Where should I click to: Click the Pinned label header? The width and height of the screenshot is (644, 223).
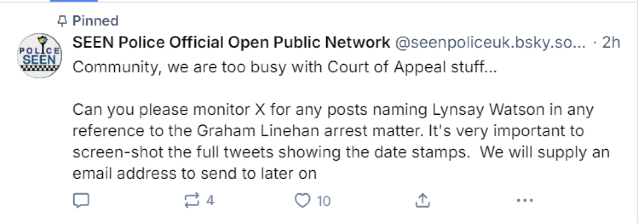95,21
